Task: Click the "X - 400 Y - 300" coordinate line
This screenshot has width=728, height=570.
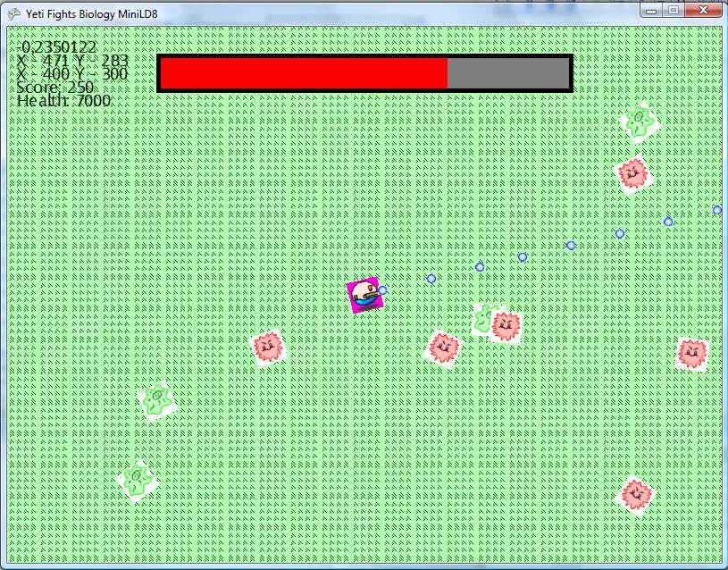Action: (72, 73)
